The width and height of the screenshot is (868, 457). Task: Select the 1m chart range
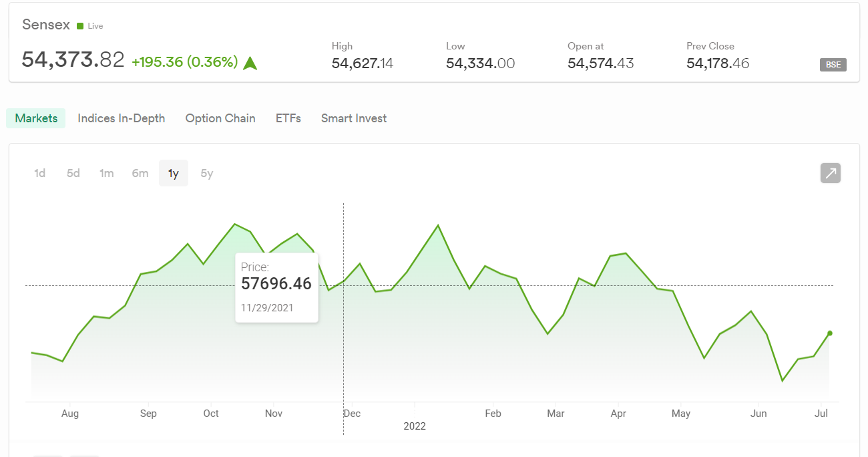pos(107,173)
